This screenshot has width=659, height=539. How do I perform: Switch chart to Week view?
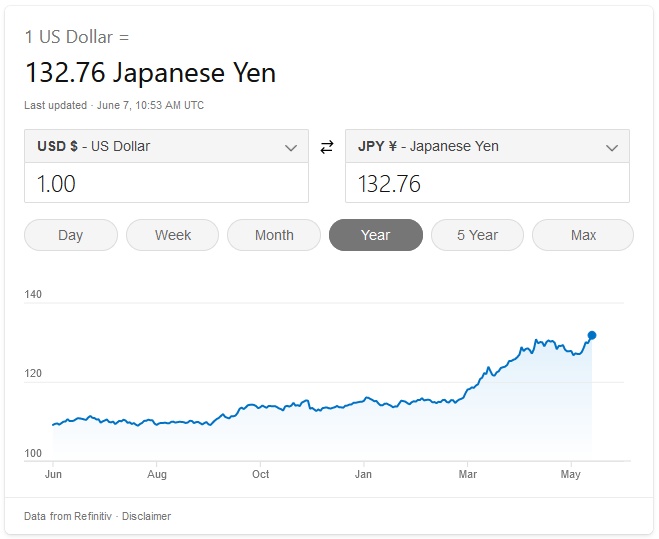click(x=173, y=235)
